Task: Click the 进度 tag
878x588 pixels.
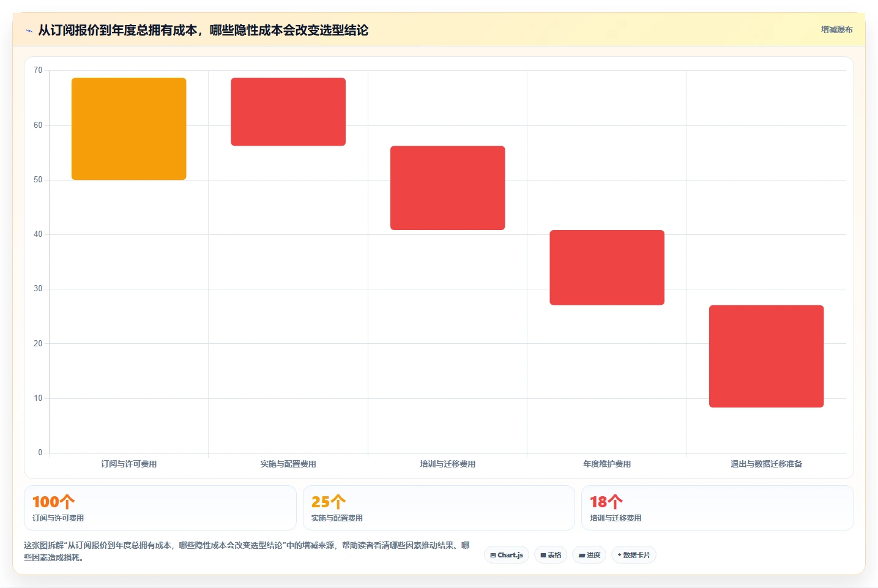Action: tap(589, 555)
